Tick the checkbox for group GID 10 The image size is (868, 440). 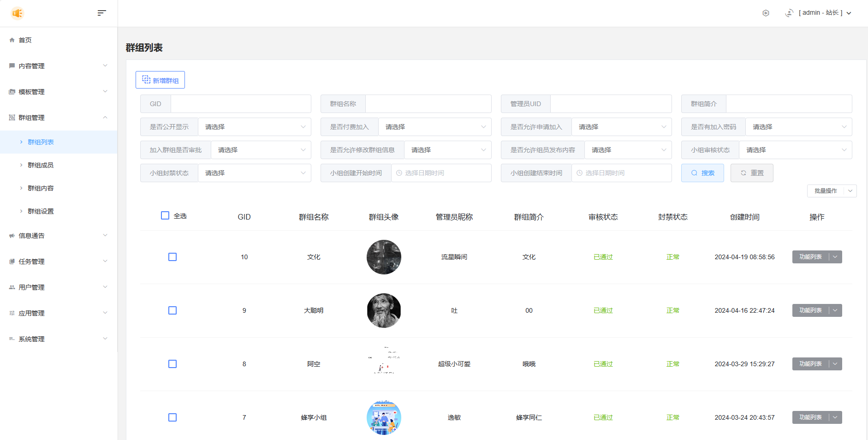click(172, 257)
